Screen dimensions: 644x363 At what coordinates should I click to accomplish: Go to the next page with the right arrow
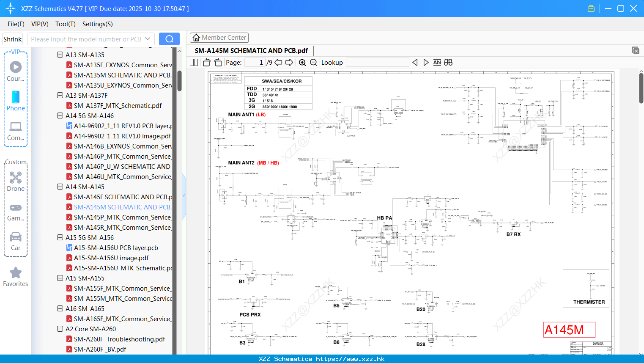(289, 63)
